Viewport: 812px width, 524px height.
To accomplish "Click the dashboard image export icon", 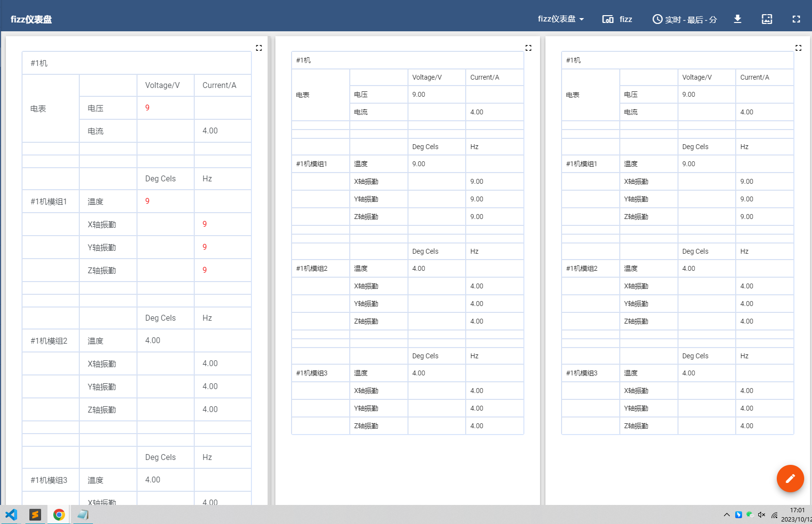I will 767,19.
